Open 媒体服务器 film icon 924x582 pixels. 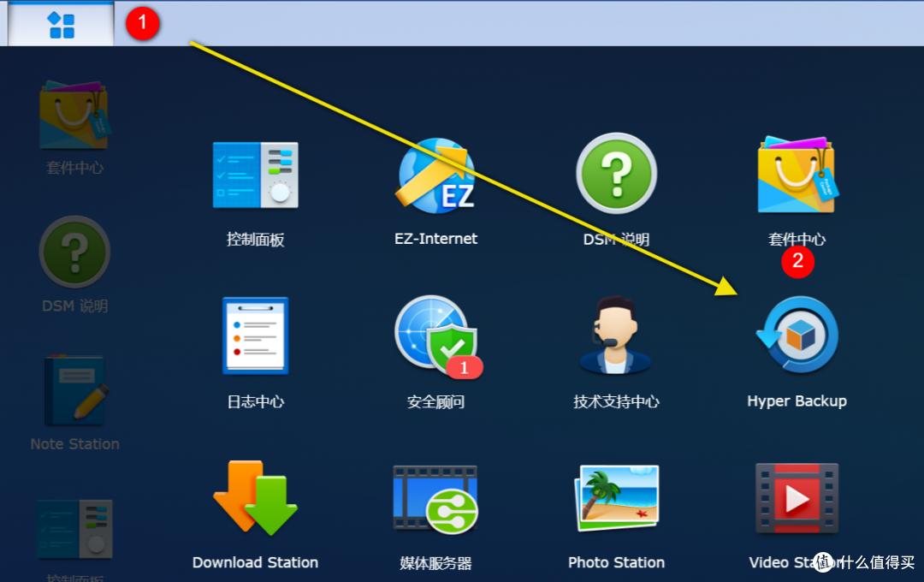435,500
